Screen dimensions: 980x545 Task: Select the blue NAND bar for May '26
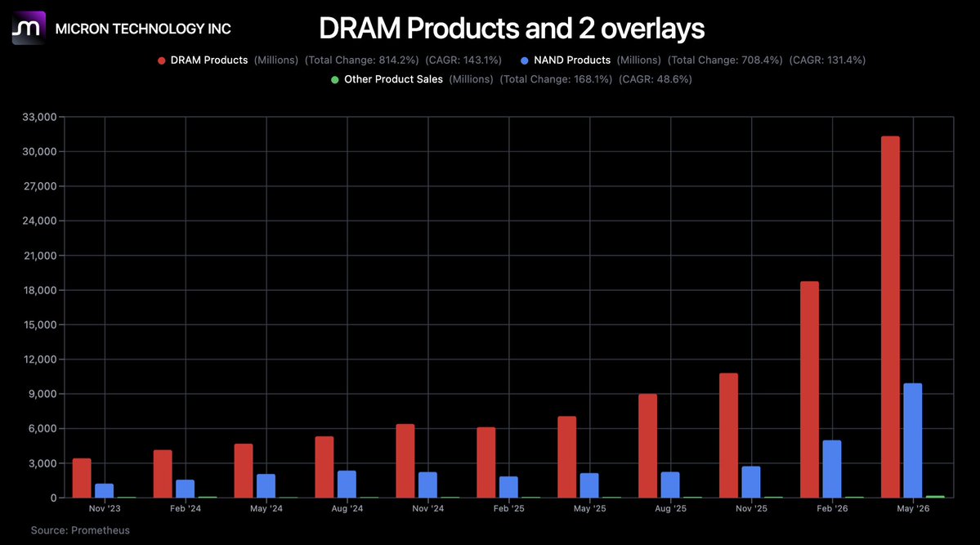point(912,440)
